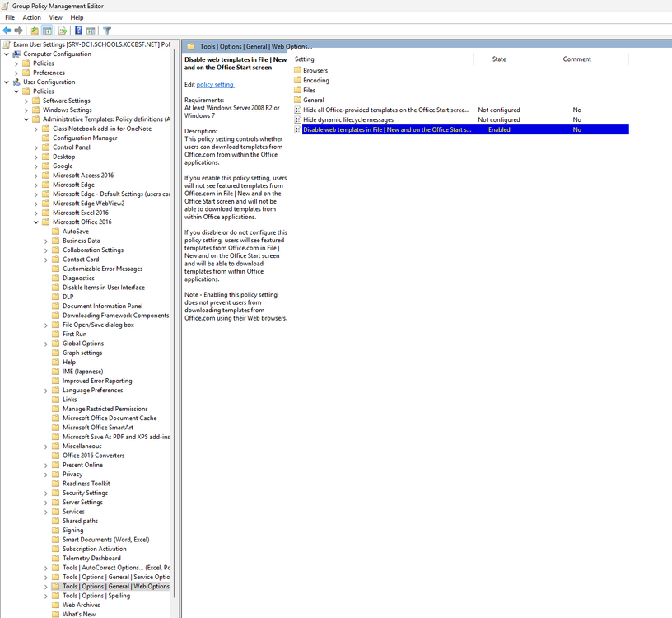The height and width of the screenshot is (618, 672).
Task: Click the Google folder icon in tree
Action: point(46,166)
